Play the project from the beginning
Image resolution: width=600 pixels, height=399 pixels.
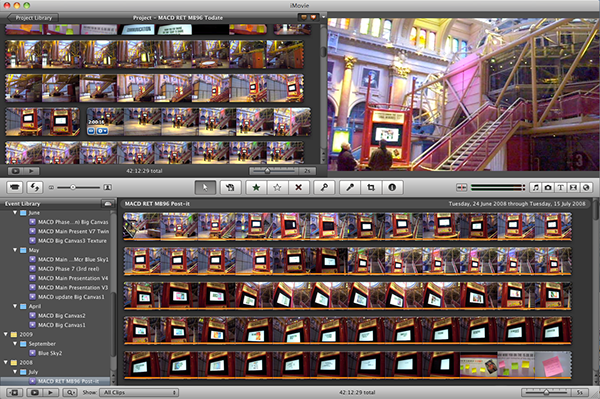(15, 171)
